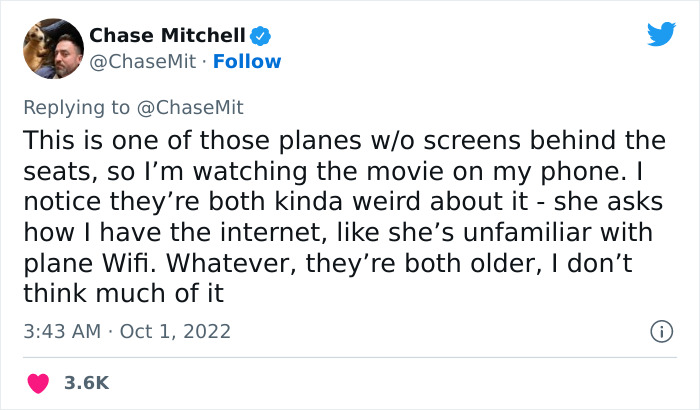
Task: View the 3.6K likes count
Action: tap(88, 383)
